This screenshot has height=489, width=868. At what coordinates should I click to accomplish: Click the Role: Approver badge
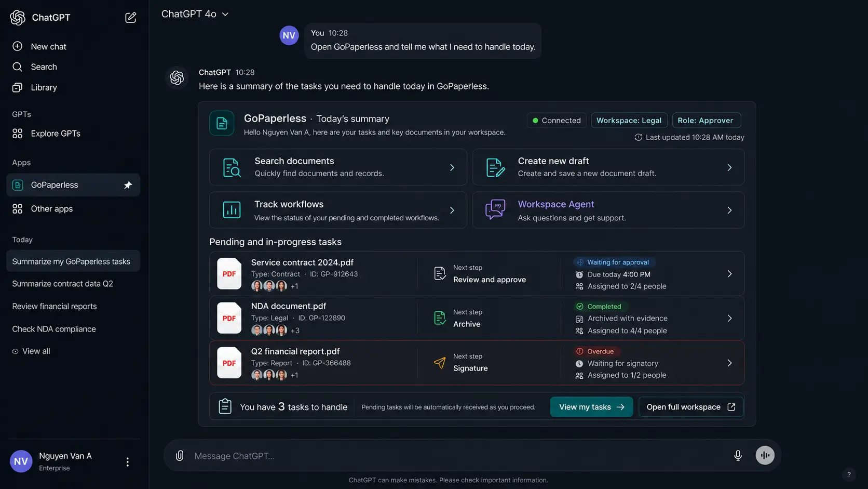[x=706, y=120]
